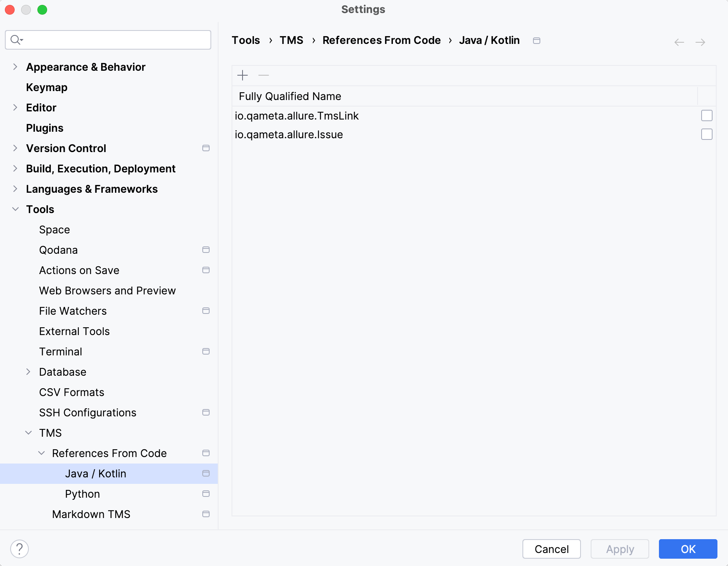Check the box for io.qameta.allure.TmsLink
The image size is (728, 566).
707,115
